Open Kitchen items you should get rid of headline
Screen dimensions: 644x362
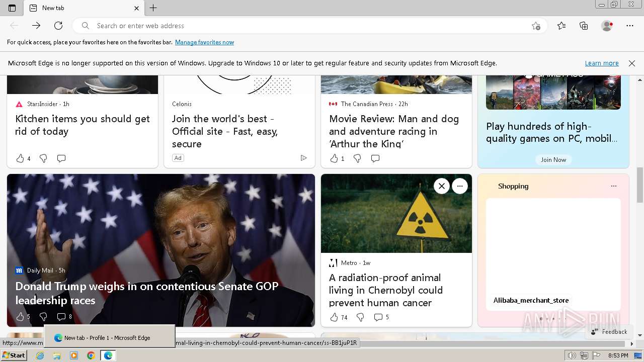pos(83,125)
